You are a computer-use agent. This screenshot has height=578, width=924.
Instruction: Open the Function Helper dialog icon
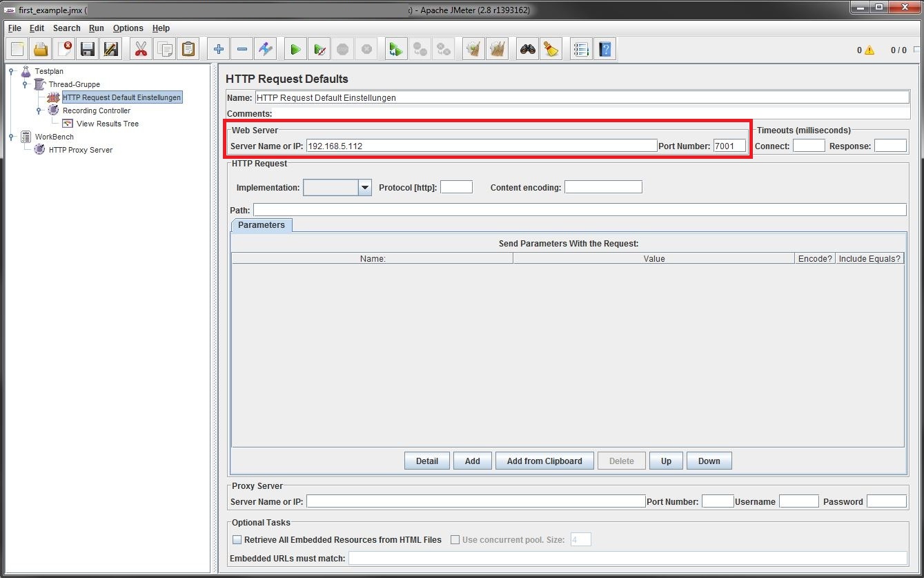[x=582, y=49]
